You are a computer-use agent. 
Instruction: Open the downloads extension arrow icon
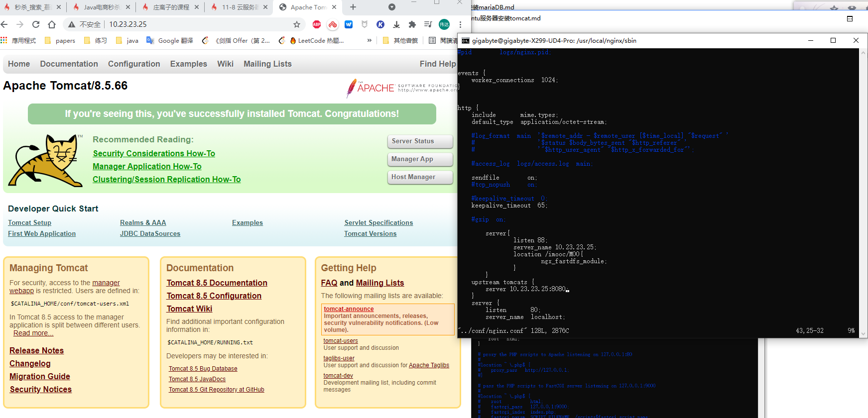click(396, 24)
